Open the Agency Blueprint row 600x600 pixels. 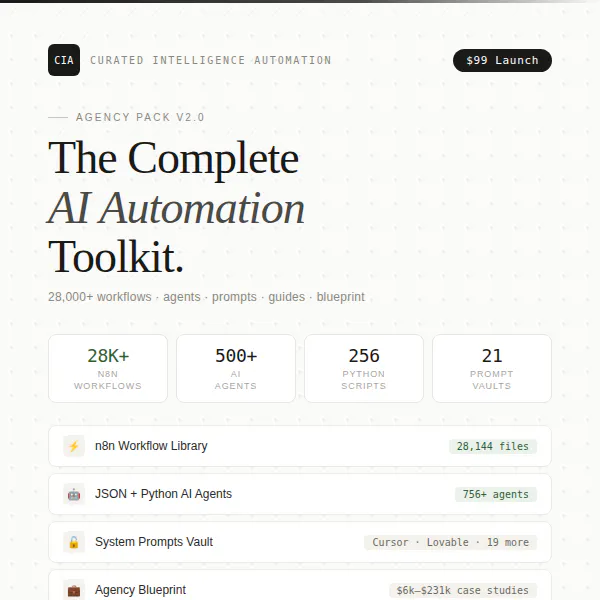click(x=300, y=585)
